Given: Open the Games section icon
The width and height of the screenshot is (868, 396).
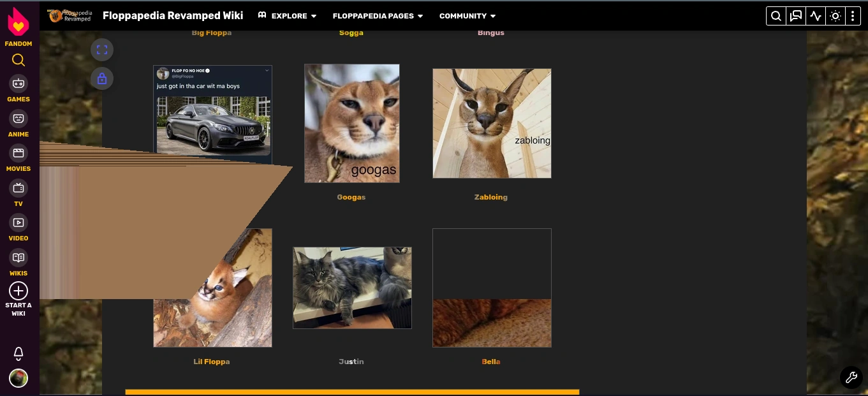Looking at the screenshot, I should 18,84.
